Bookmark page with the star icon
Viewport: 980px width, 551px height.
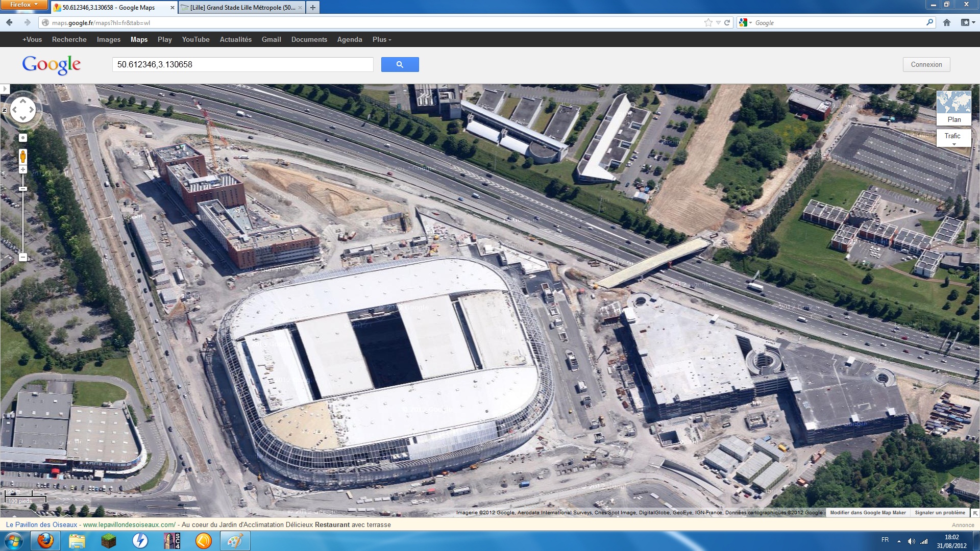708,22
